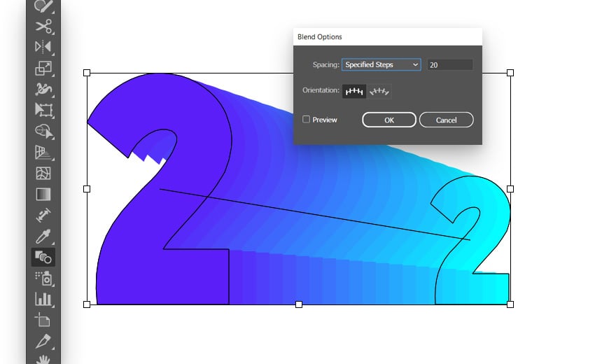Select the Free Transform tool
Viewport: 595px width, 364px height.
[43, 110]
